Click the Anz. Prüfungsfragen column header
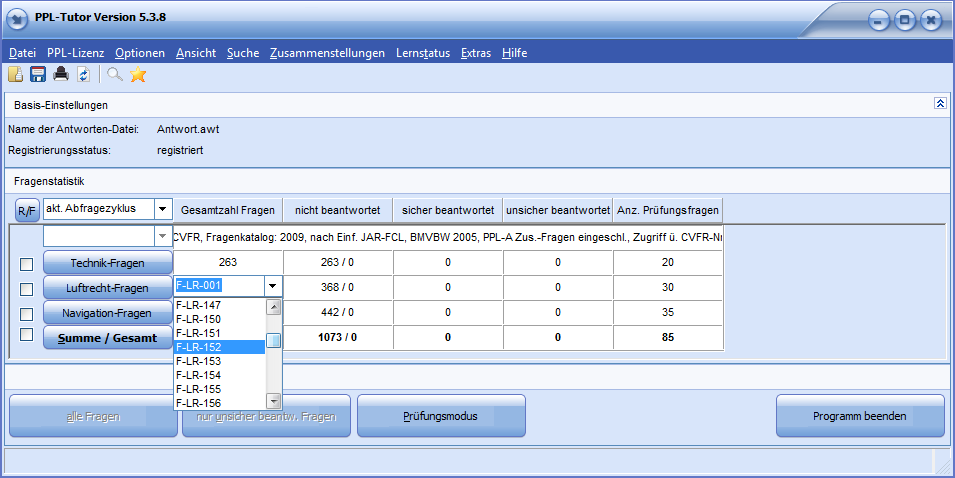This screenshot has width=955, height=478. tap(668, 210)
